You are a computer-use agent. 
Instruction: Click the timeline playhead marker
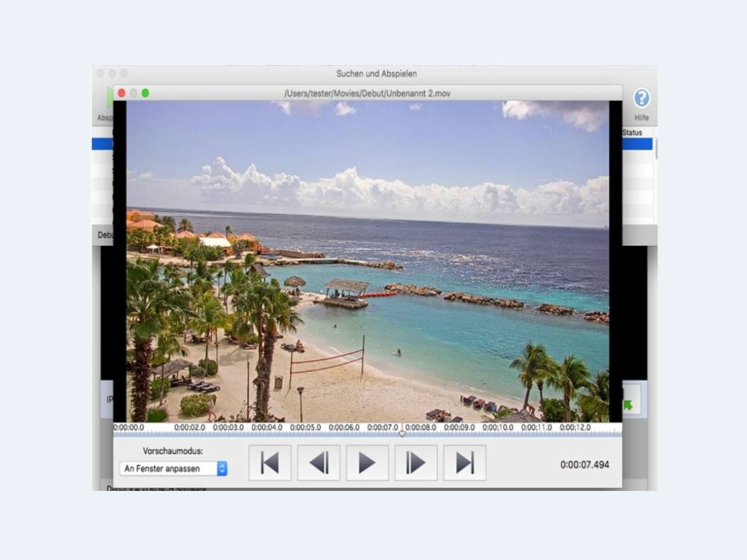coord(402,432)
